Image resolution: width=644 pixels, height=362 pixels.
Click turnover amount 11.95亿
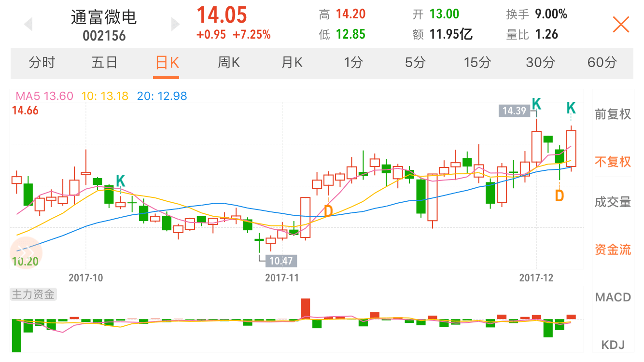(x=451, y=34)
